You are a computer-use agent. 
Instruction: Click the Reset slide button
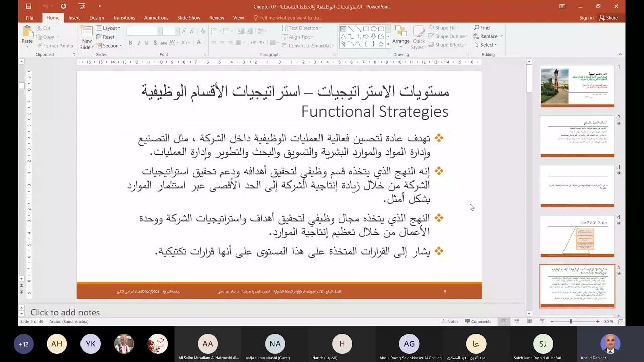tap(105, 37)
